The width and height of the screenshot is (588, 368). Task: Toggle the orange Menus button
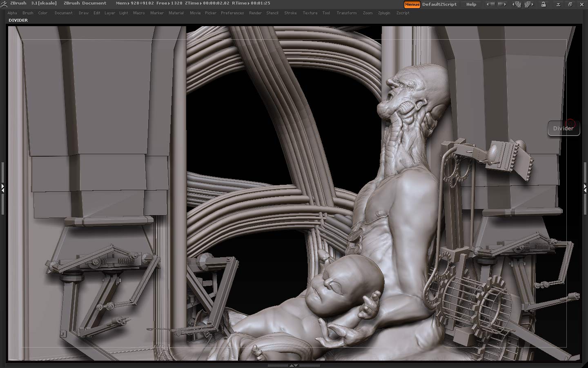pyautogui.click(x=412, y=4)
